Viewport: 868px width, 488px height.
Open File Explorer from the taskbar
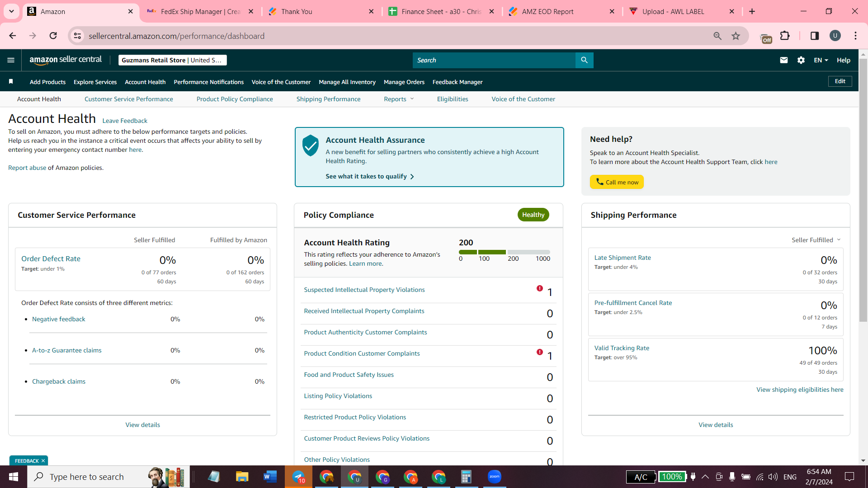tap(242, 477)
